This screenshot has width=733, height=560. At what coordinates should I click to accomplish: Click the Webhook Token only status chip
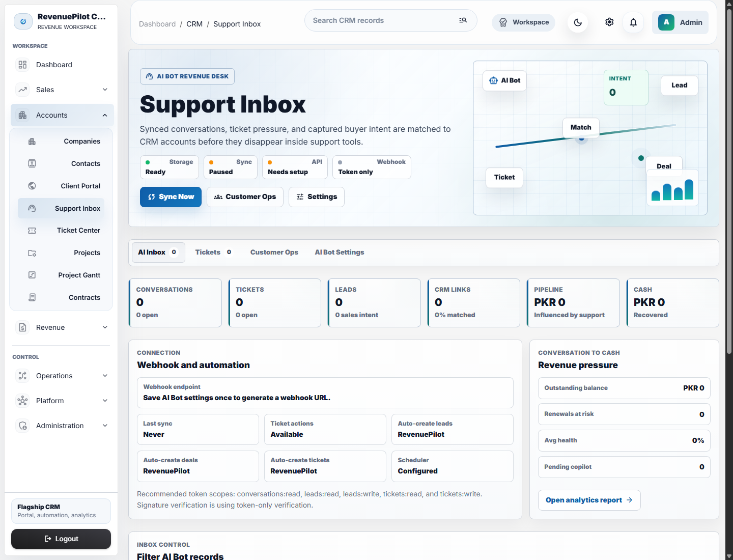pyautogui.click(x=372, y=167)
